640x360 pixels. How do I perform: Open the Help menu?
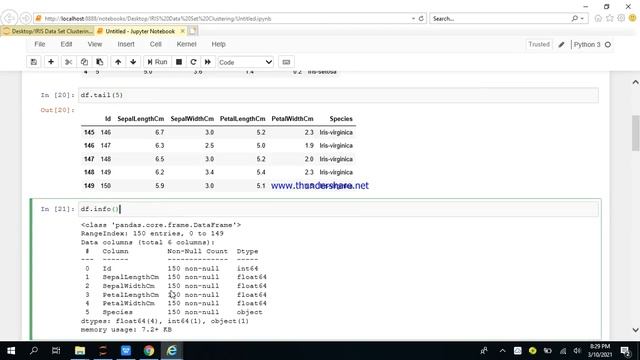[x=218, y=44]
